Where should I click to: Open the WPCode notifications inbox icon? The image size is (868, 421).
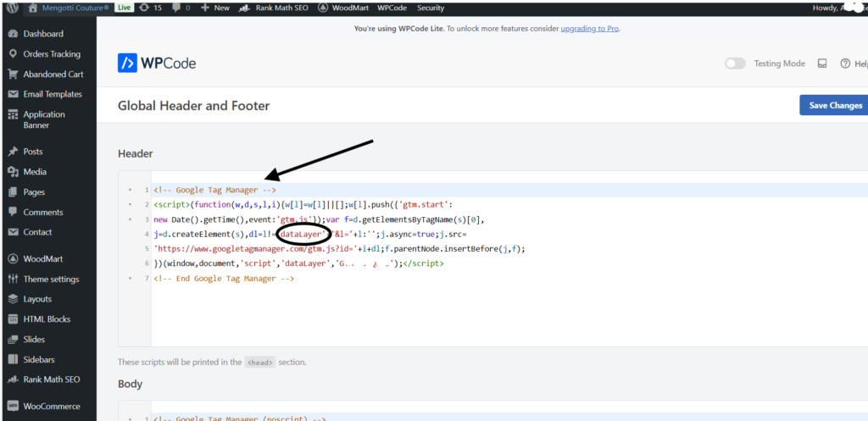click(822, 64)
